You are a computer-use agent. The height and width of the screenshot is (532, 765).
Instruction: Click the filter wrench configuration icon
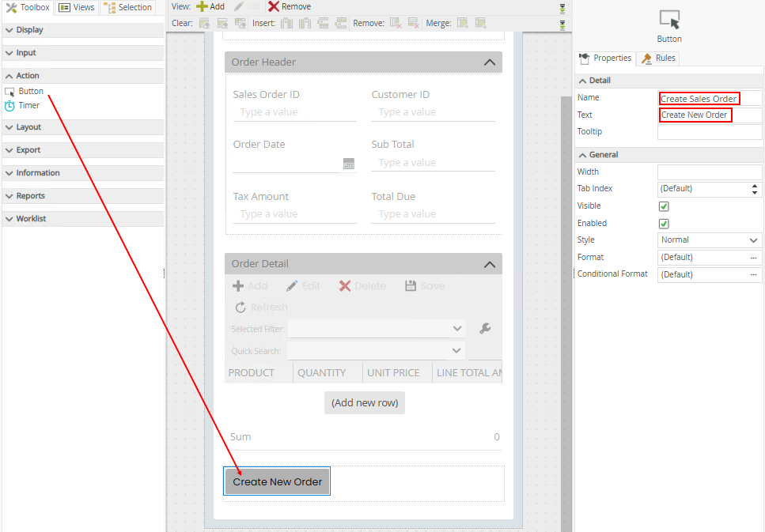[x=485, y=329]
